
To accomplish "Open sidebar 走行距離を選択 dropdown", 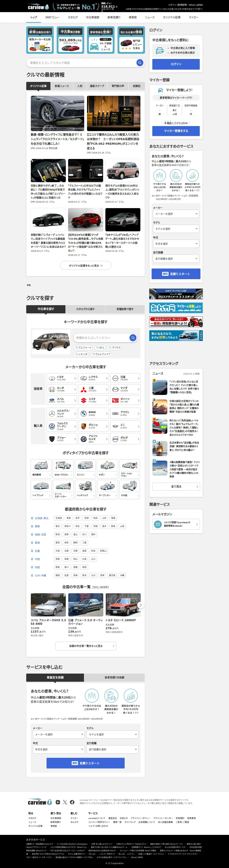I will [176, 259].
